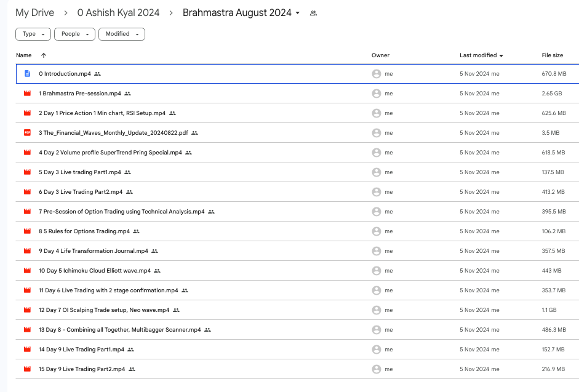Click the sort direction arrow next to Name

[44, 55]
